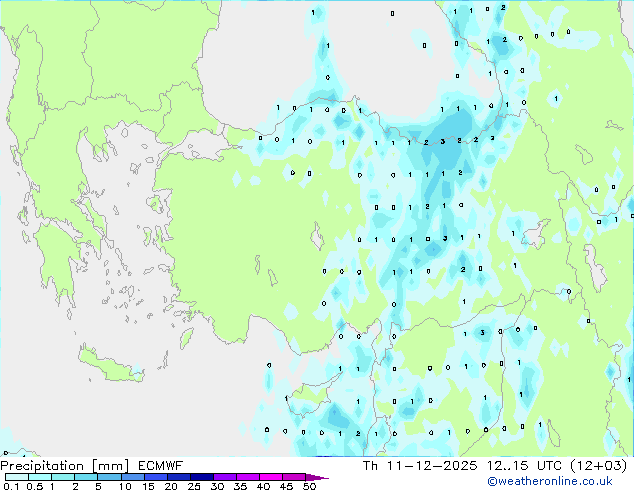Click the '25' legend scale value
Image resolution: width=634 pixels, height=490 pixels.
point(194,486)
